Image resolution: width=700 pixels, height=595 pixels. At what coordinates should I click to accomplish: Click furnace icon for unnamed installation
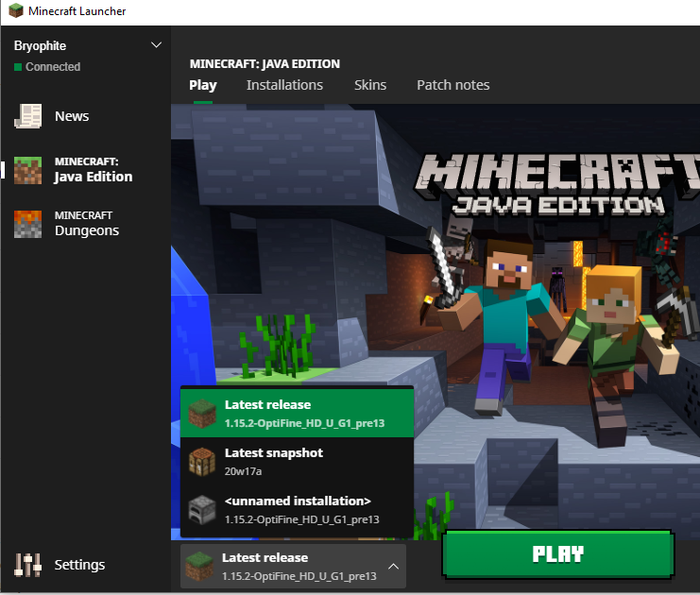pyautogui.click(x=201, y=510)
